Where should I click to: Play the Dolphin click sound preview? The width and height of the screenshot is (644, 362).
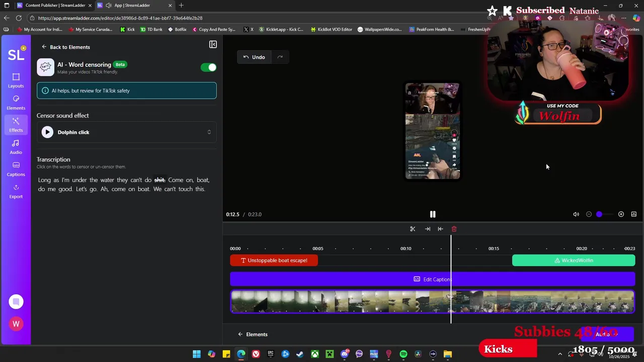point(47,132)
